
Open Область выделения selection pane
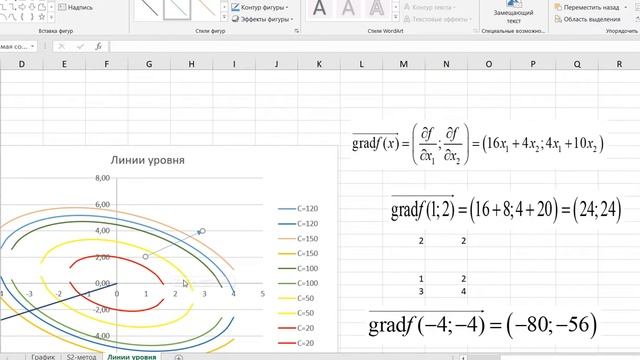pyautogui.click(x=587, y=19)
